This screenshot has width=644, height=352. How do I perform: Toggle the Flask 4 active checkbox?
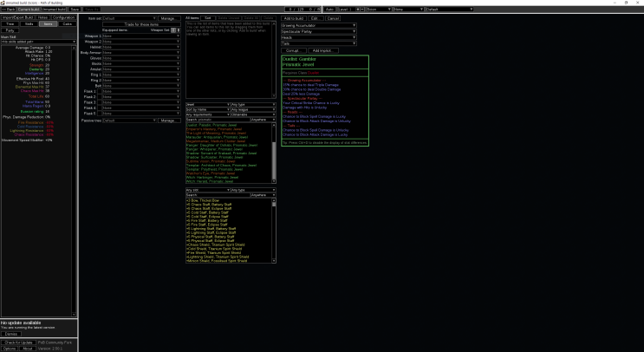pyautogui.click(x=99, y=108)
